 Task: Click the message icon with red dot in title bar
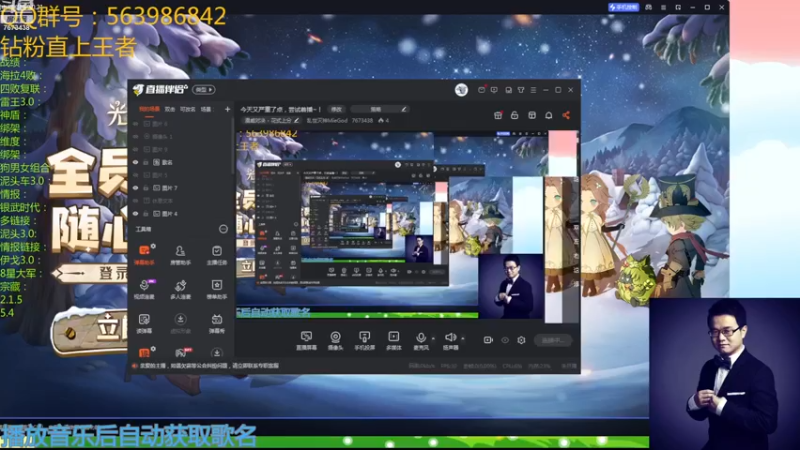pos(481,89)
